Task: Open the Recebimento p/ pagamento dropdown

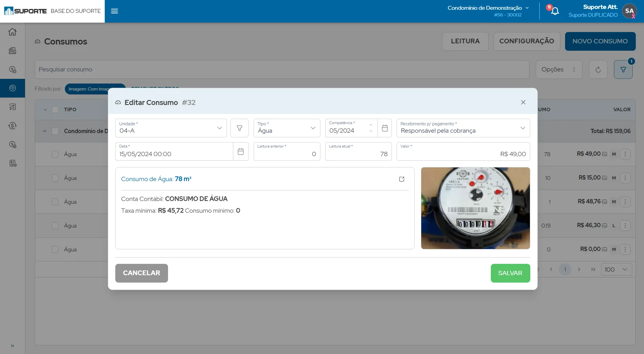Action: pyautogui.click(x=463, y=128)
